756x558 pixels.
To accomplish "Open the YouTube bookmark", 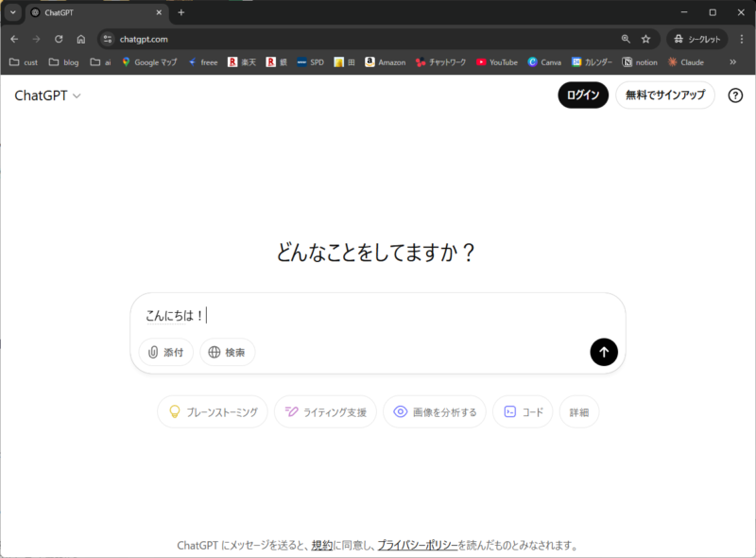I will tap(497, 62).
